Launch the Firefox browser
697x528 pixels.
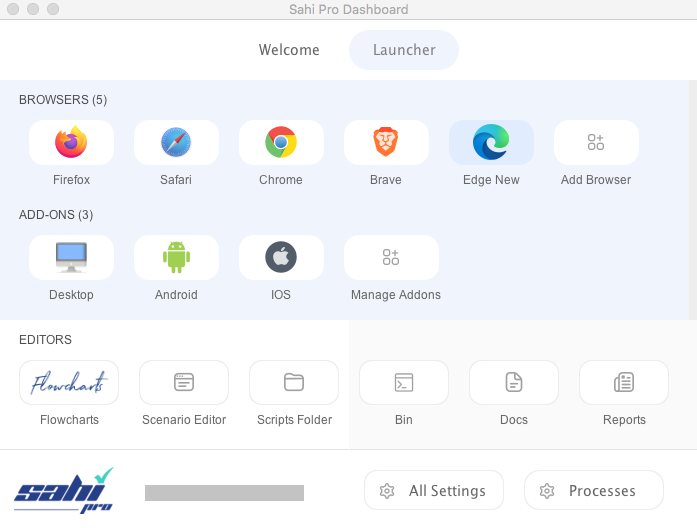tap(71, 143)
